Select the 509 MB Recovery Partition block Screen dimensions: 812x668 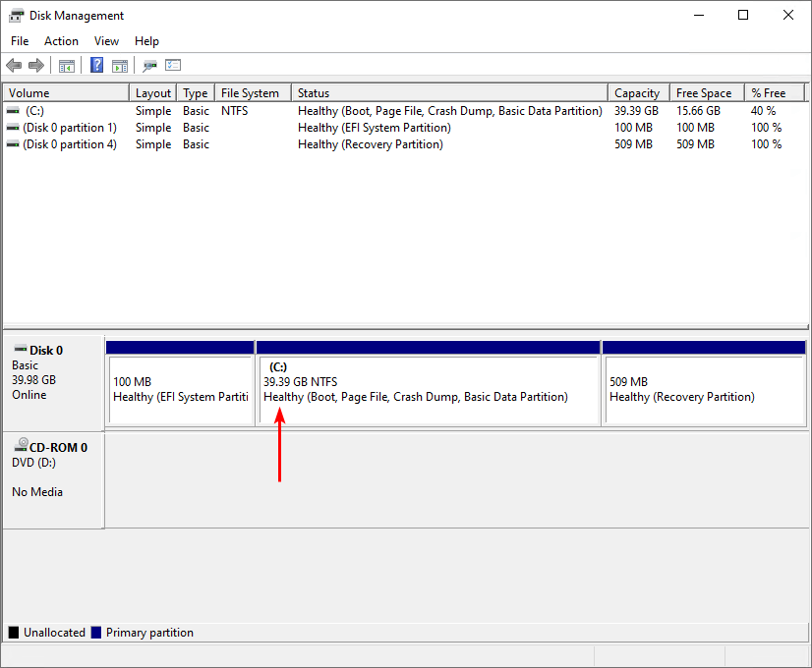[x=704, y=383]
